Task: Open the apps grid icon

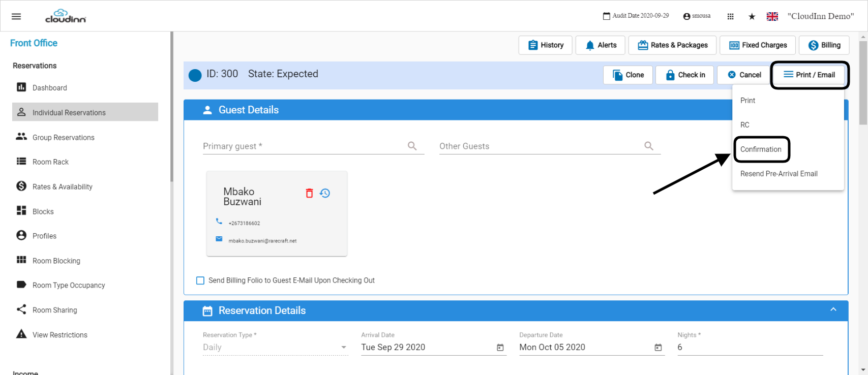Action: coord(731,16)
